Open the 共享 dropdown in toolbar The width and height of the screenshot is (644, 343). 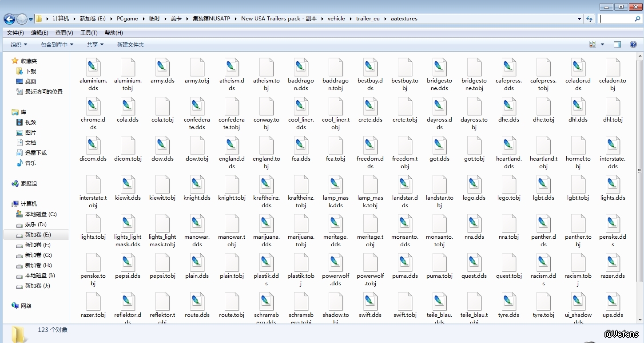95,44
